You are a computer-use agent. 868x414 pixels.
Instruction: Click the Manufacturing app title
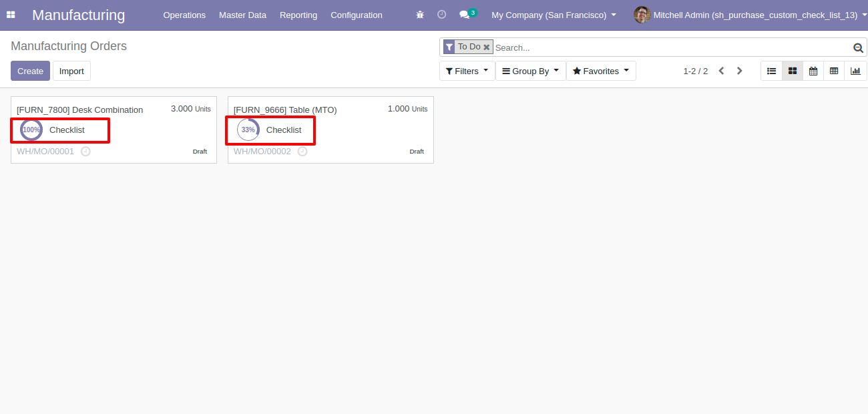(78, 15)
